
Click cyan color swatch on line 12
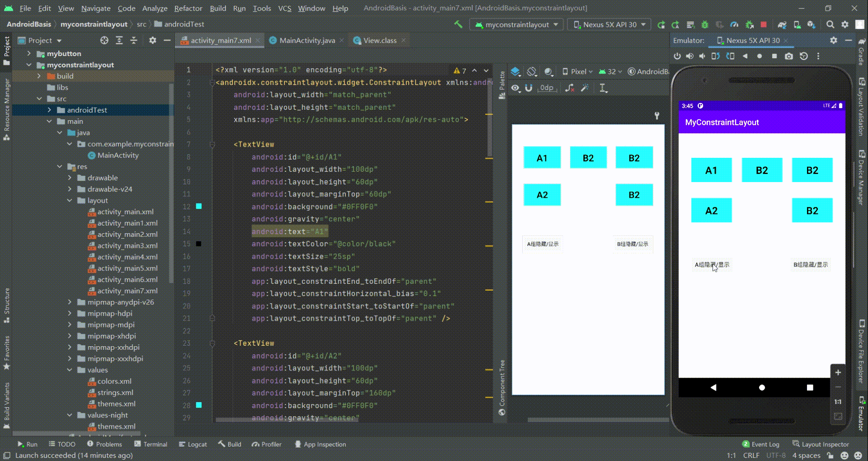click(x=199, y=206)
